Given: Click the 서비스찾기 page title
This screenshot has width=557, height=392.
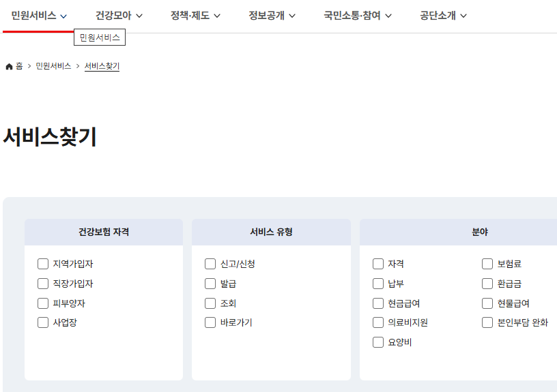Looking at the screenshot, I should [x=50, y=137].
